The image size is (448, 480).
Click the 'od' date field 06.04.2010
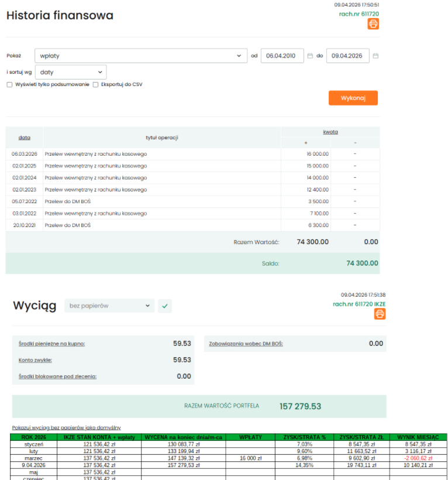click(282, 56)
